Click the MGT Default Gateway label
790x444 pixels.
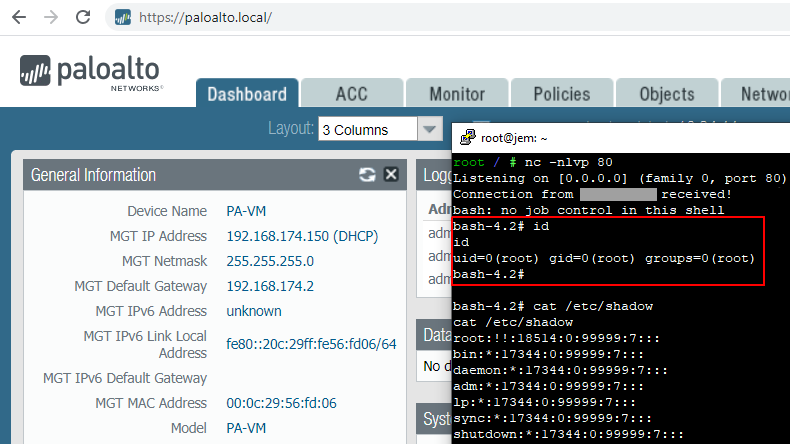coord(141,286)
